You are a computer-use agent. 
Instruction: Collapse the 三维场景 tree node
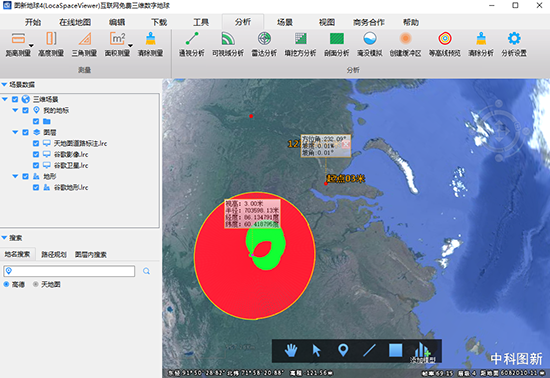5,99
